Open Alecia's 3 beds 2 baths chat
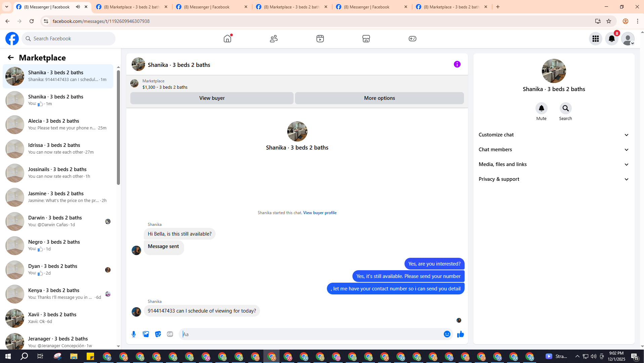This screenshot has width=644, height=363. pyautogui.click(x=58, y=124)
